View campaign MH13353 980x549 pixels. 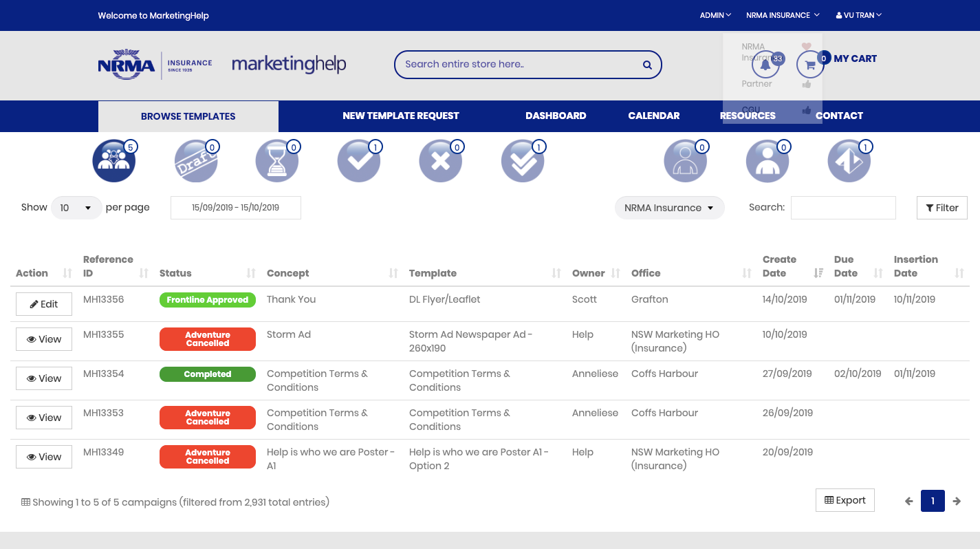click(x=44, y=418)
